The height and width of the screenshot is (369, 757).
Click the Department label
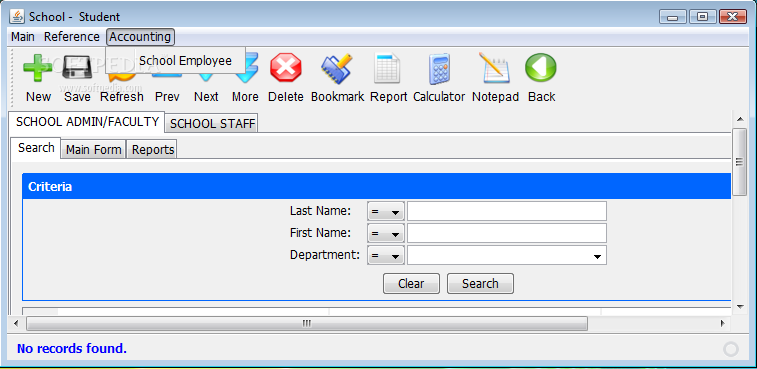(325, 255)
